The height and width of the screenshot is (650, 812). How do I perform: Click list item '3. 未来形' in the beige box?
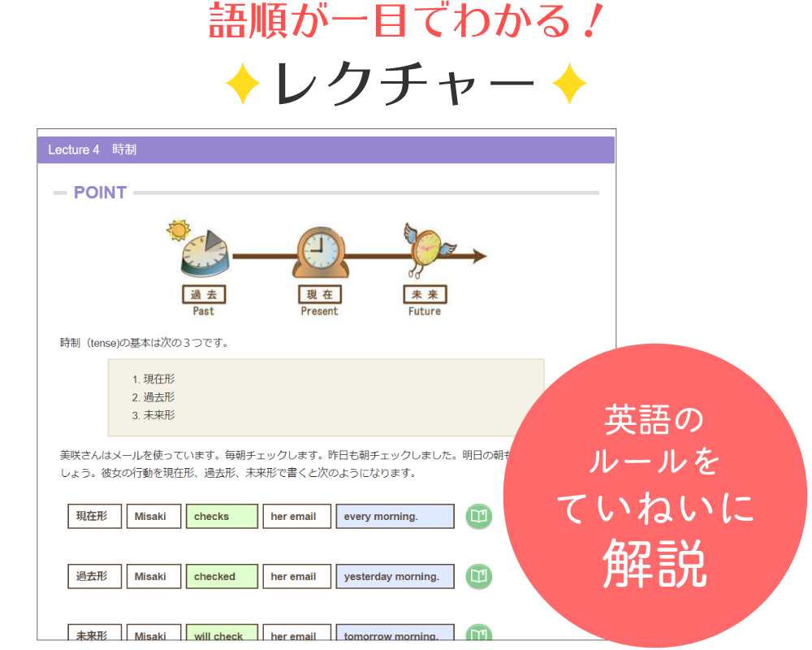153,415
